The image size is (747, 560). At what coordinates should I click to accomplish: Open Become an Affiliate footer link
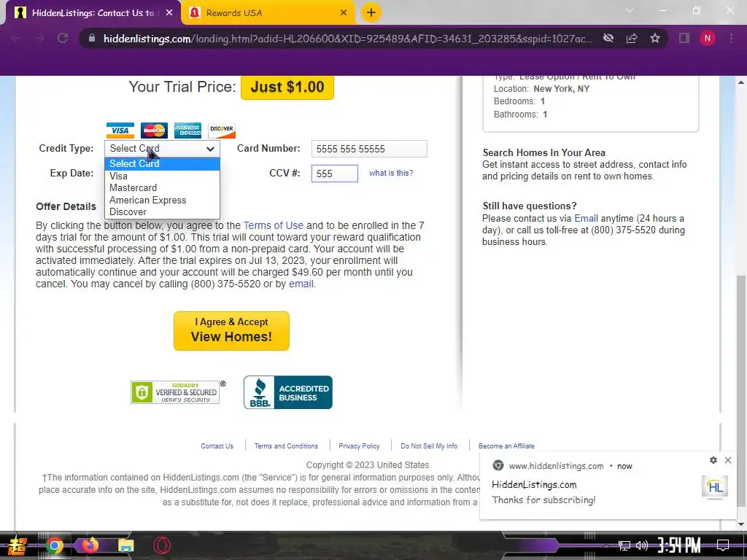click(x=506, y=446)
